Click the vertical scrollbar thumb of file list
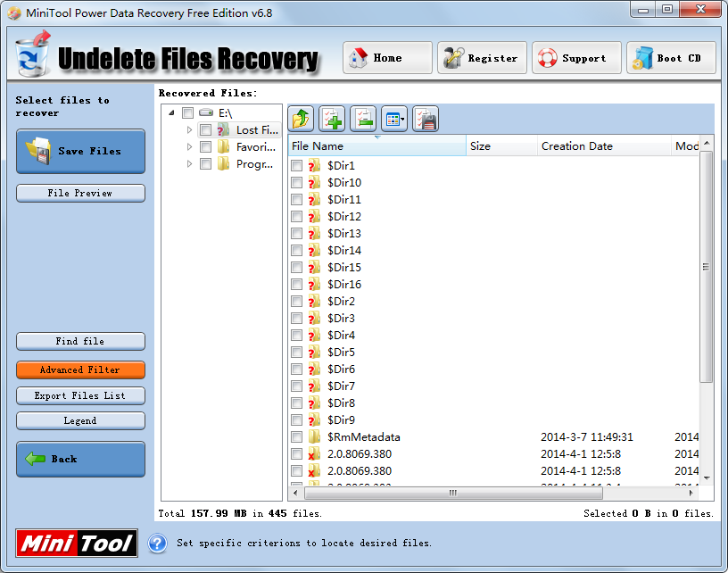Viewport: 728px width, 573px height. click(707, 267)
